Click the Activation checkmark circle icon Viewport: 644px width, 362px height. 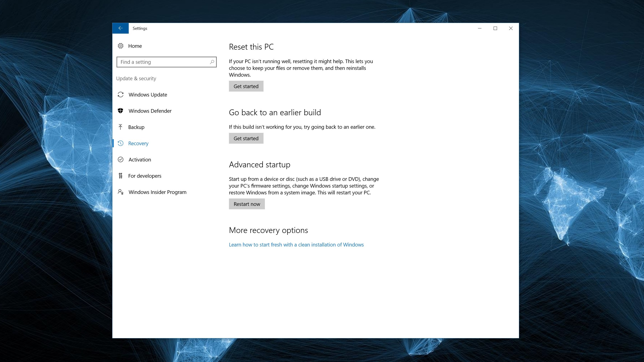coord(121,159)
